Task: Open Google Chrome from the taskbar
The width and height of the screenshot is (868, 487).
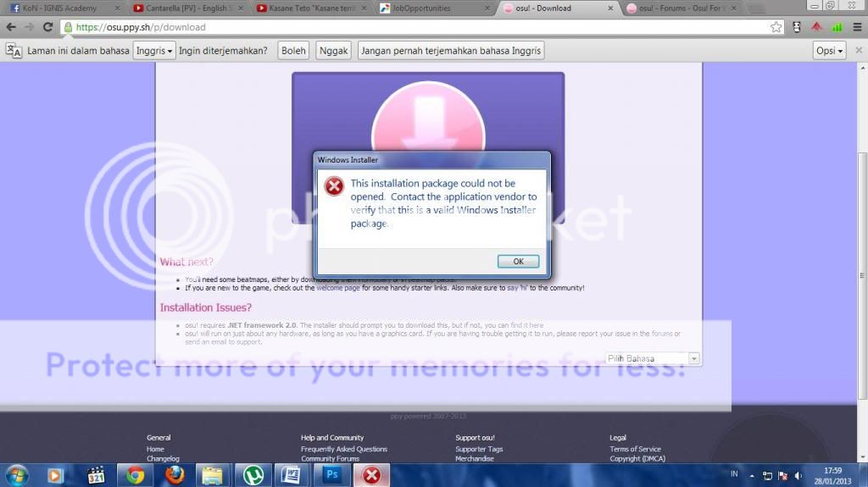Action: 135,475
